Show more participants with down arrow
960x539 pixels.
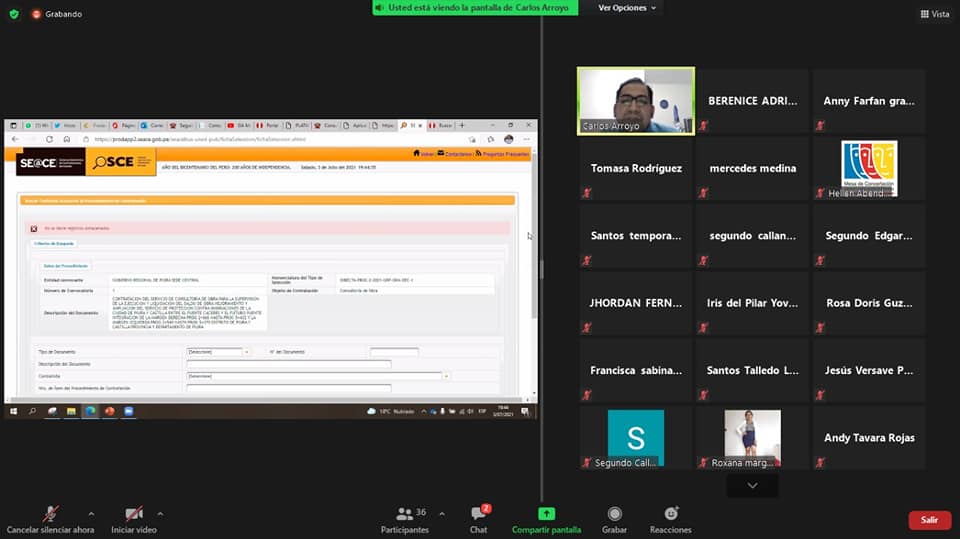coord(752,486)
